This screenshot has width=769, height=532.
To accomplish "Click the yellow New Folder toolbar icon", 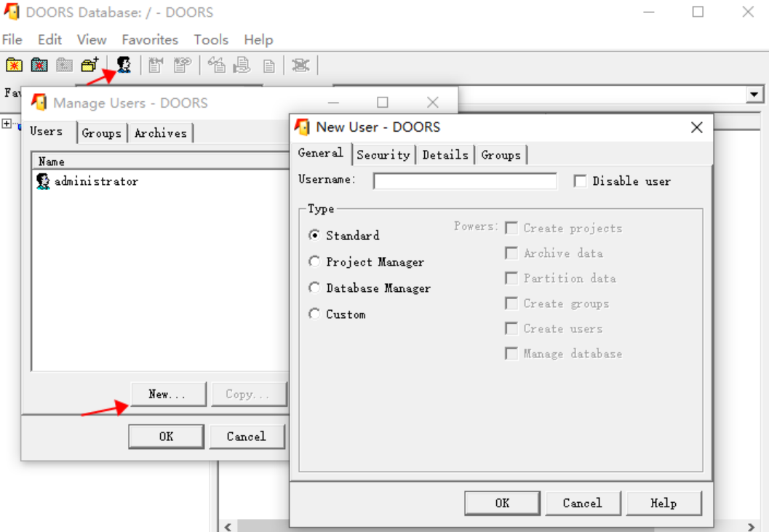I will click(14, 65).
